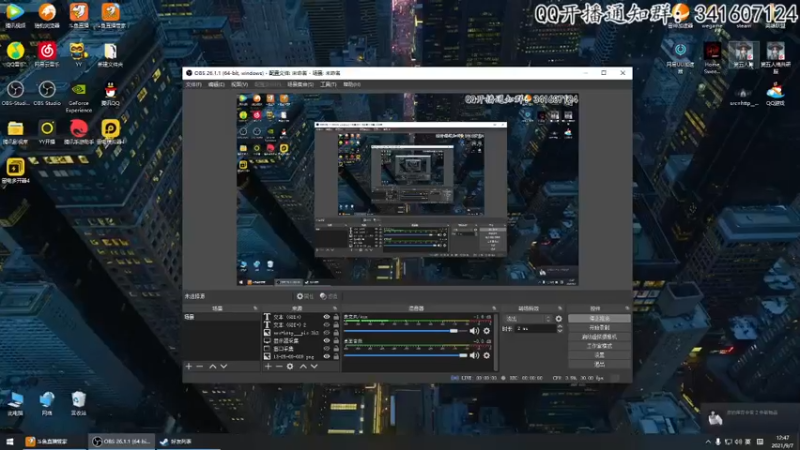Enable Studio Mode from the Controls panel
Image resolution: width=800 pixels, height=450 pixels.
coord(599,346)
